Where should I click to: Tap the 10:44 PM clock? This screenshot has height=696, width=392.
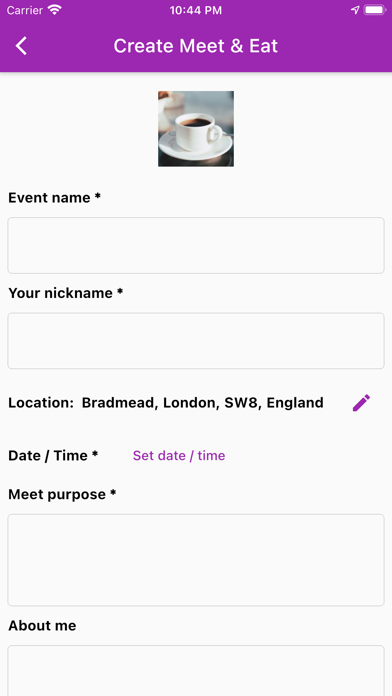point(196,11)
